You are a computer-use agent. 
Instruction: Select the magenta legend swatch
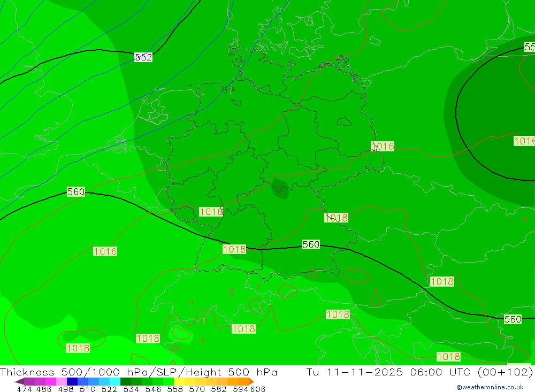pyautogui.click(x=51, y=381)
